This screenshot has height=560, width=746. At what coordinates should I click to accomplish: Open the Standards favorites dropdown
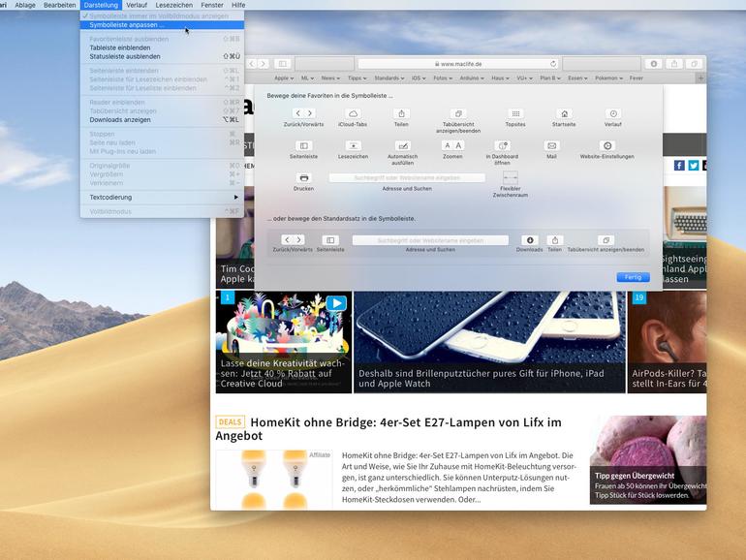[389, 78]
